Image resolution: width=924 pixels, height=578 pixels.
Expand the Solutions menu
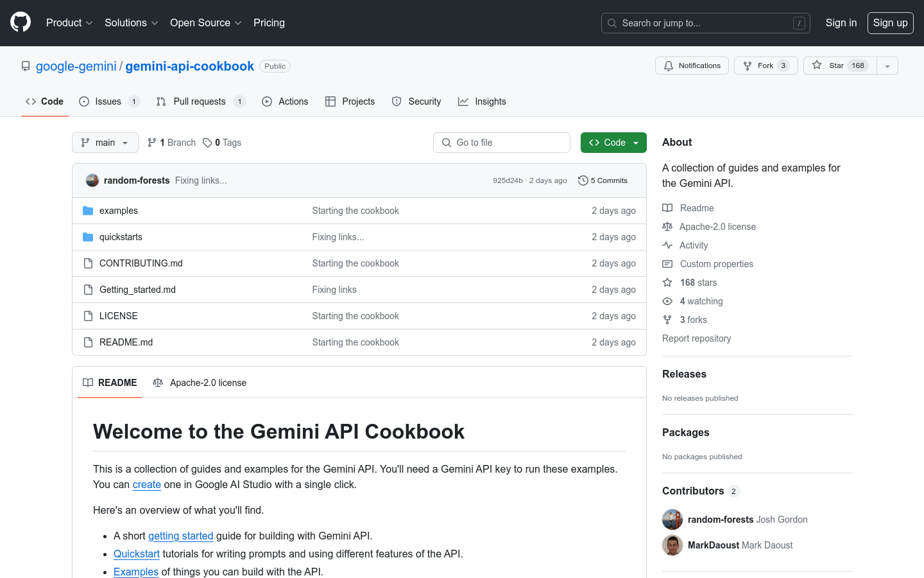click(132, 22)
